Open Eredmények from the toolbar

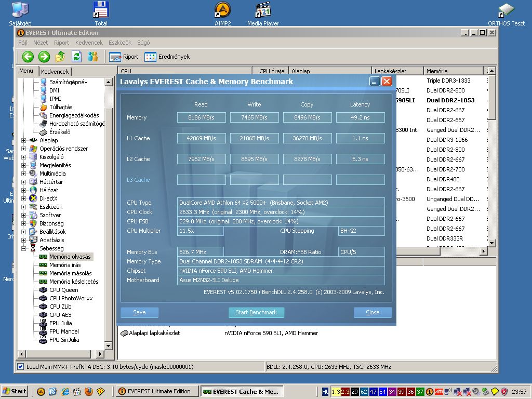pyautogui.click(x=167, y=57)
